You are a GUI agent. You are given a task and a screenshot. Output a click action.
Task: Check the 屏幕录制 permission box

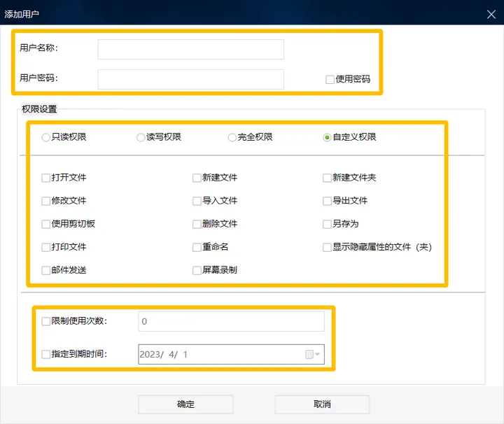tap(197, 270)
